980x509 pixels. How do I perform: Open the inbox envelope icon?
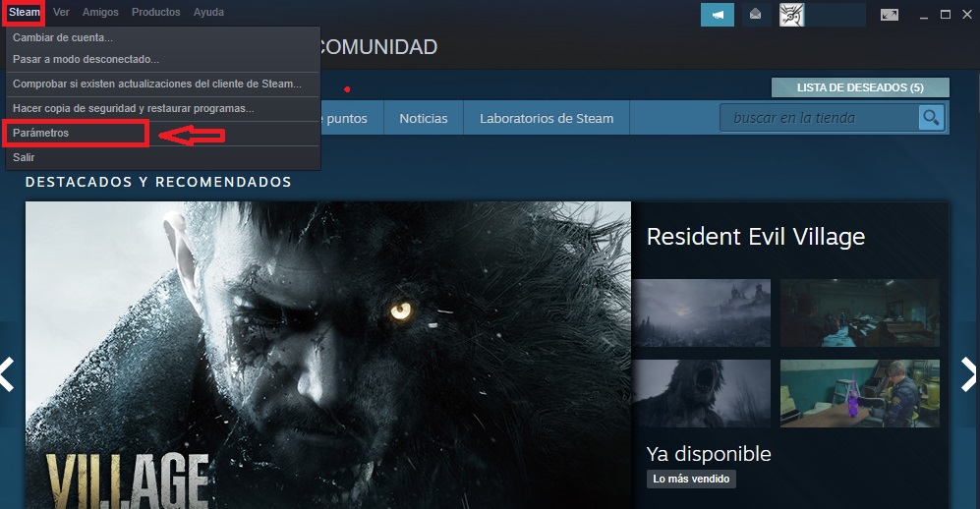[755, 15]
